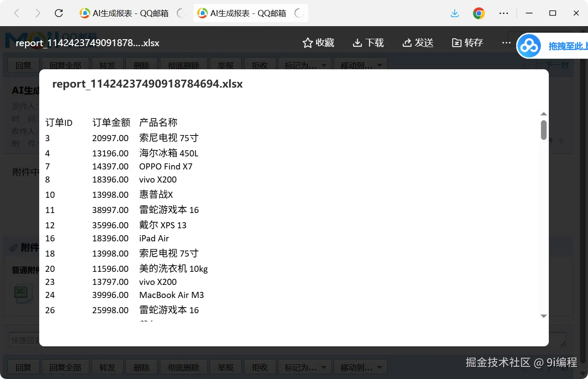Click the Chrome icon in the browser toolbar
The width and height of the screenshot is (588, 379).
(479, 13)
